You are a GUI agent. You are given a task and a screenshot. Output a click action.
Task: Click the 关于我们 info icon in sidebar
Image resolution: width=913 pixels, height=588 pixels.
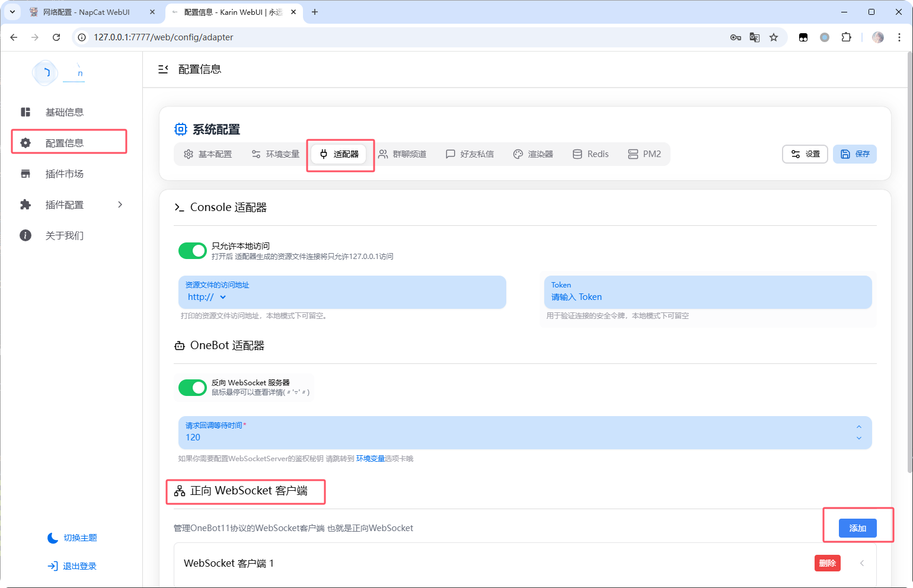[25, 235]
